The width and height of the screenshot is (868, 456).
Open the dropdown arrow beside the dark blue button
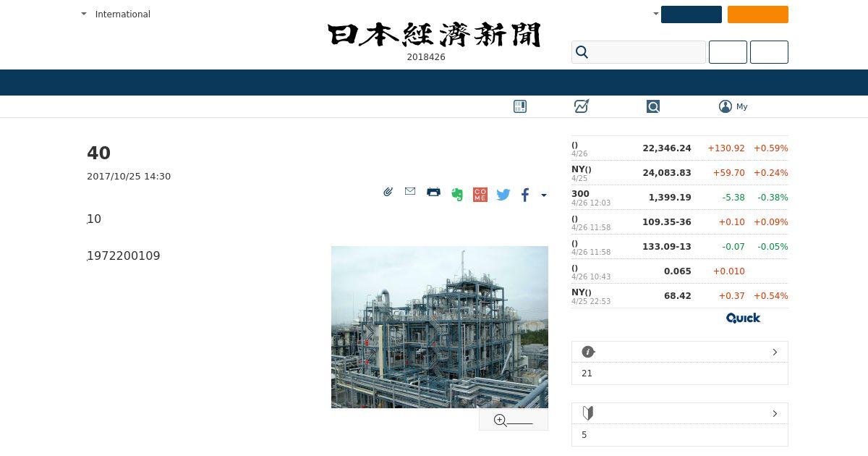coord(656,14)
